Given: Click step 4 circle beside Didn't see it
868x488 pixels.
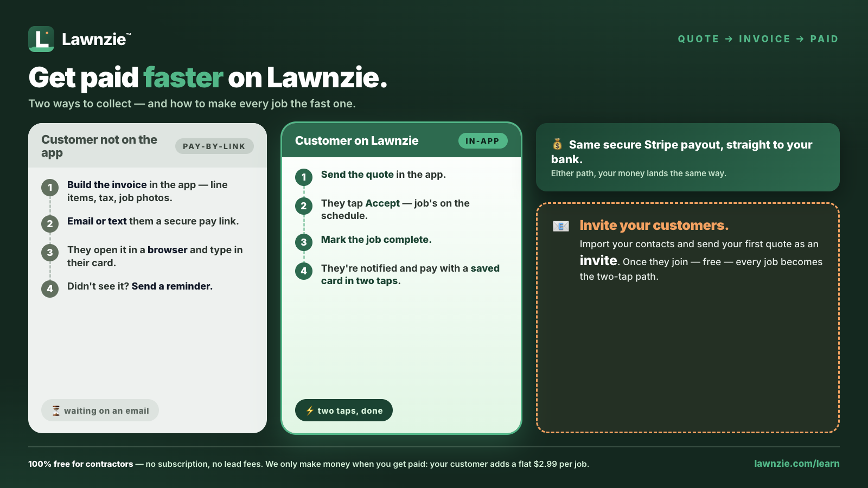Looking at the screenshot, I should [50, 288].
